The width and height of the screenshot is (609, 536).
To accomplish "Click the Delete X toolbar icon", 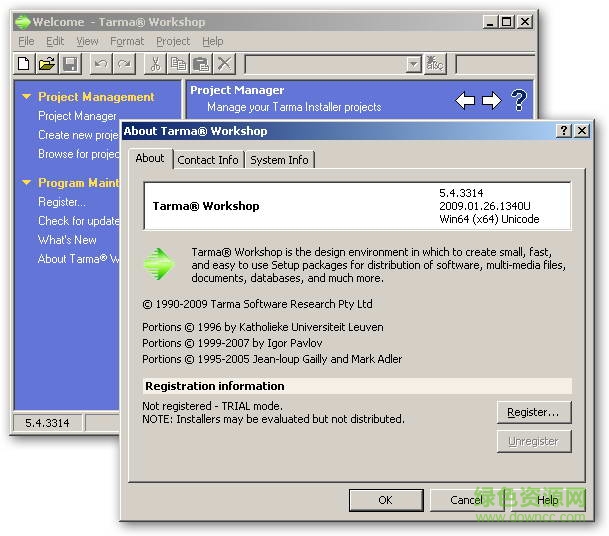I will [224, 64].
